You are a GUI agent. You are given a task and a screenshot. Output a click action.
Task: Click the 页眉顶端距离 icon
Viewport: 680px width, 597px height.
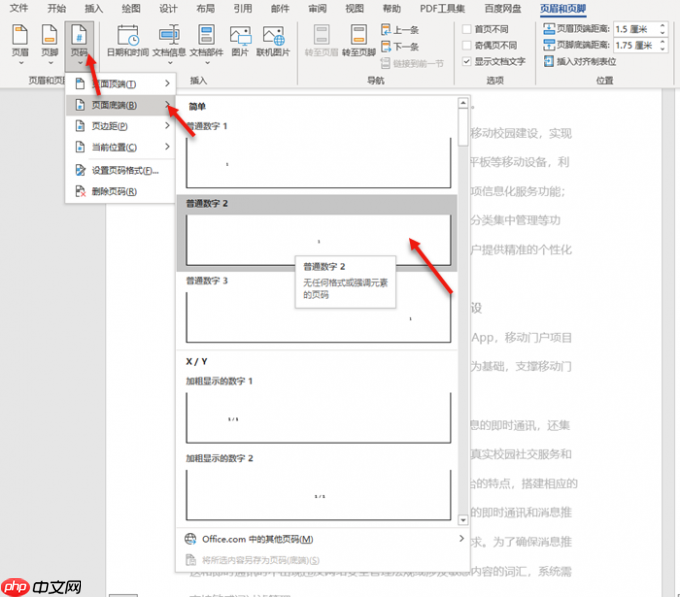coord(549,29)
